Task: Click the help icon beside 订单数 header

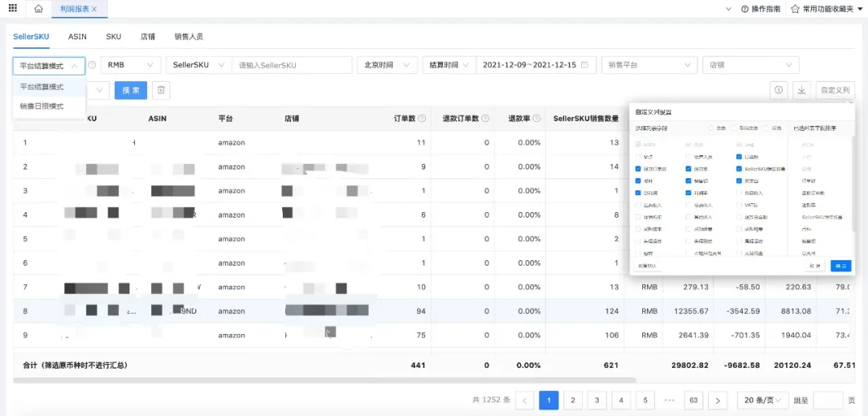Action: click(422, 118)
